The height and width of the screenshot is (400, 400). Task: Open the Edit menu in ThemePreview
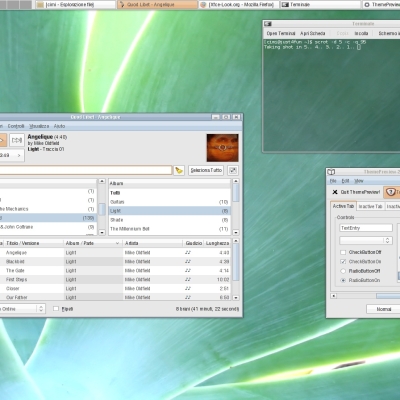click(345, 181)
